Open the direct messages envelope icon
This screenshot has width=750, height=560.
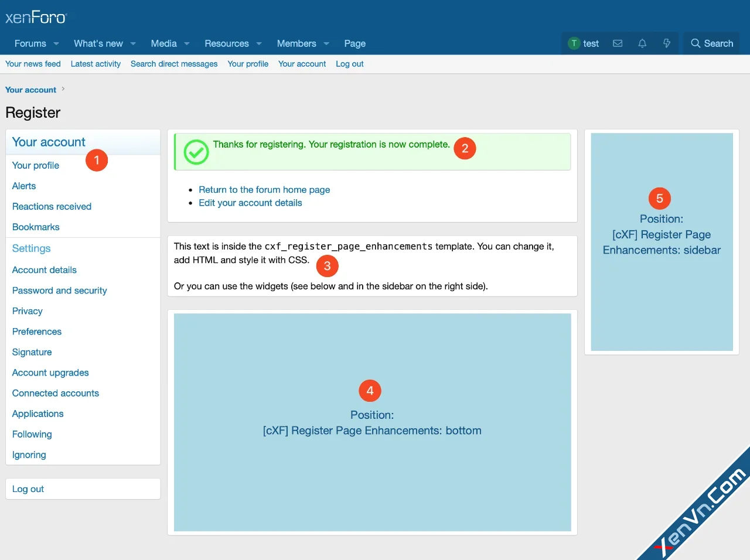pyautogui.click(x=618, y=43)
